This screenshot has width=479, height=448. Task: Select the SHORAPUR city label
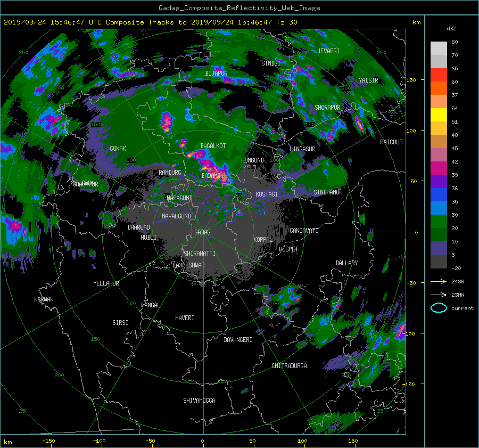[327, 107]
